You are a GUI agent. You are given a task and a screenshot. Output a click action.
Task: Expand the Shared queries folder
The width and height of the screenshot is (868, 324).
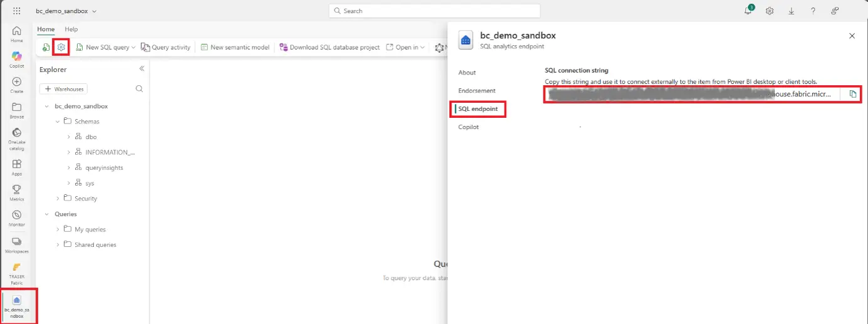58,245
